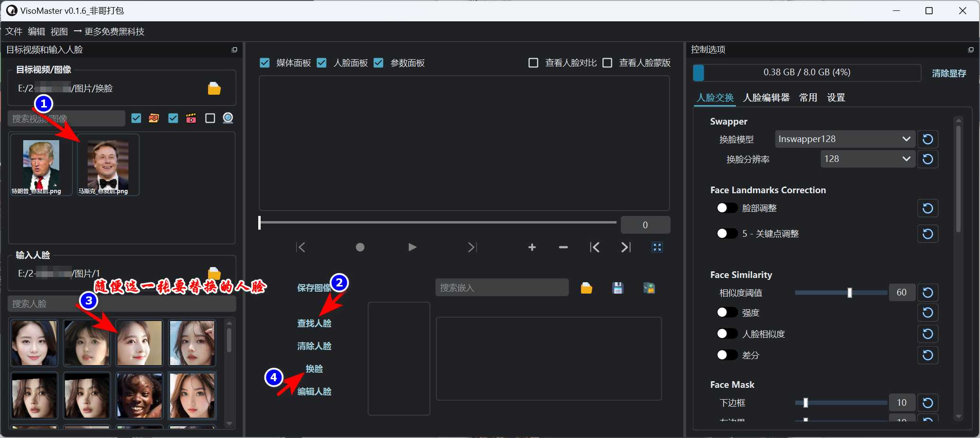Select the 马斯克 image thumbnail
This screenshot has width=980, height=438.
pos(108,164)
